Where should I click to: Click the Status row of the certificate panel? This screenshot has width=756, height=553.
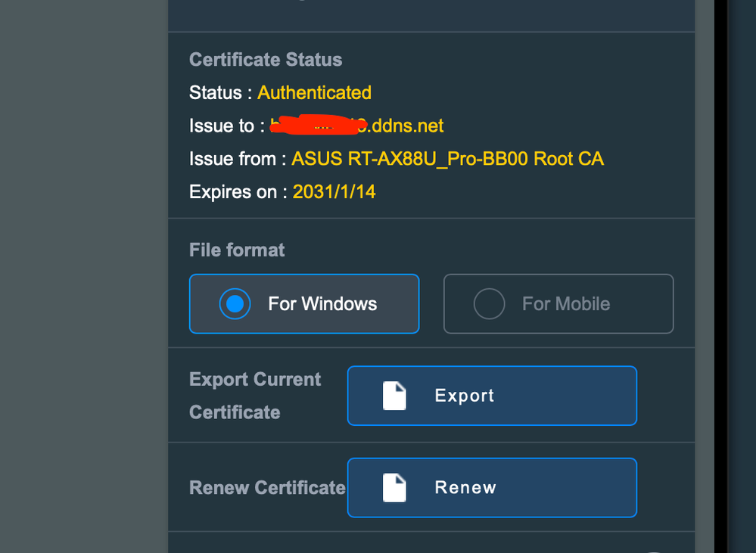click(x=280, y=92)
